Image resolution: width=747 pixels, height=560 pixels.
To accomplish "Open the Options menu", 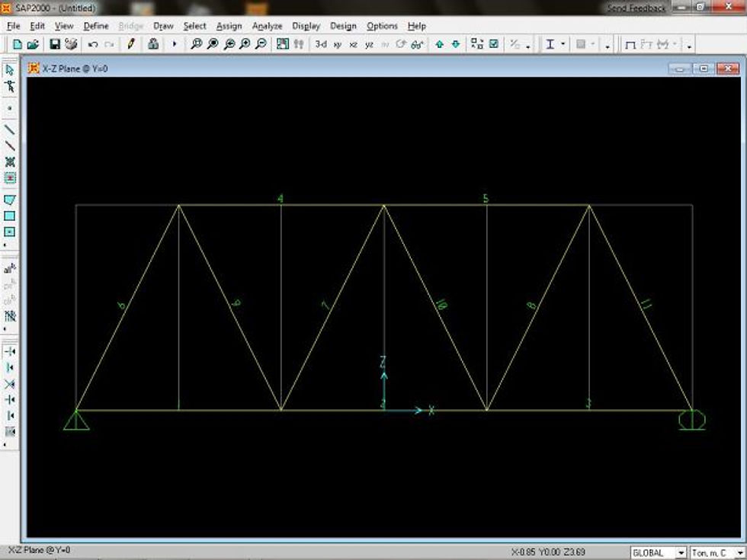I will pyautogui.click(x=382, y=26).
